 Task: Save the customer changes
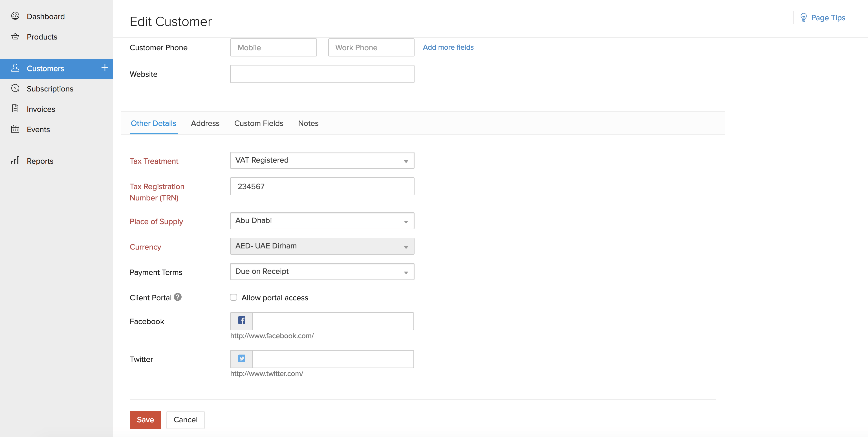[145, 419]
